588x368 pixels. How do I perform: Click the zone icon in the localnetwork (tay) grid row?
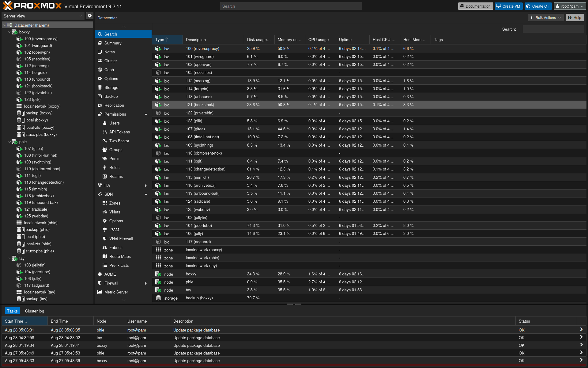coord(158,266)
